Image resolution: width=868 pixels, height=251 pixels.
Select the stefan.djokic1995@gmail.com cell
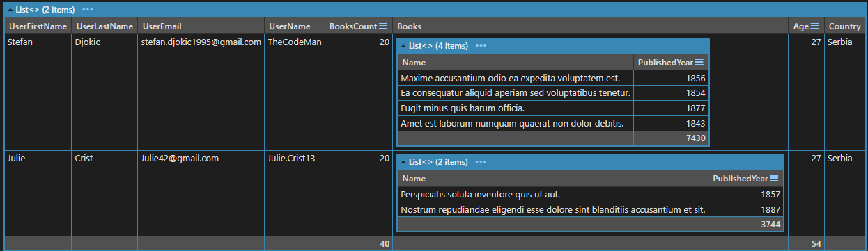201,42
